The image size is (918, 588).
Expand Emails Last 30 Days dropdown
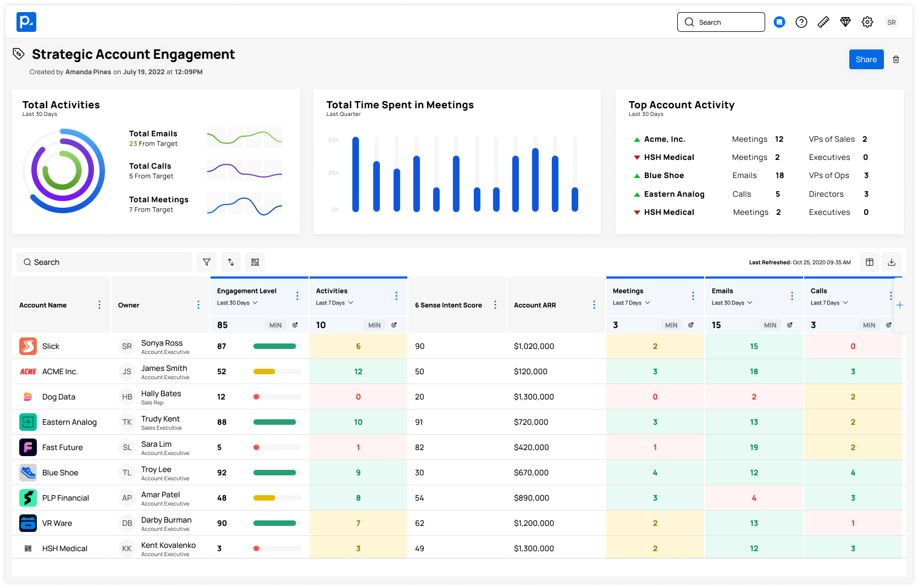[732, 303]
